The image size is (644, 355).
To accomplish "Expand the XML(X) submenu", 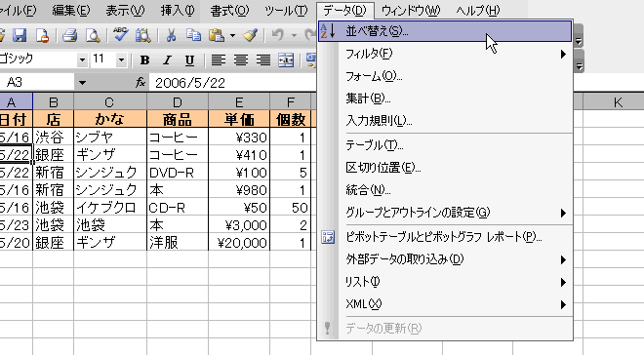I will (445, 304).
